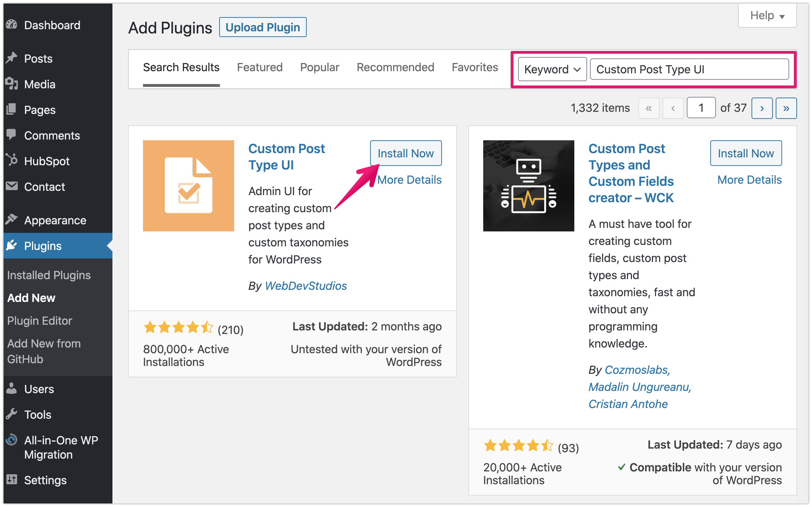Open More Details for WCK plugin
The image size is (812, 507).
749,180
